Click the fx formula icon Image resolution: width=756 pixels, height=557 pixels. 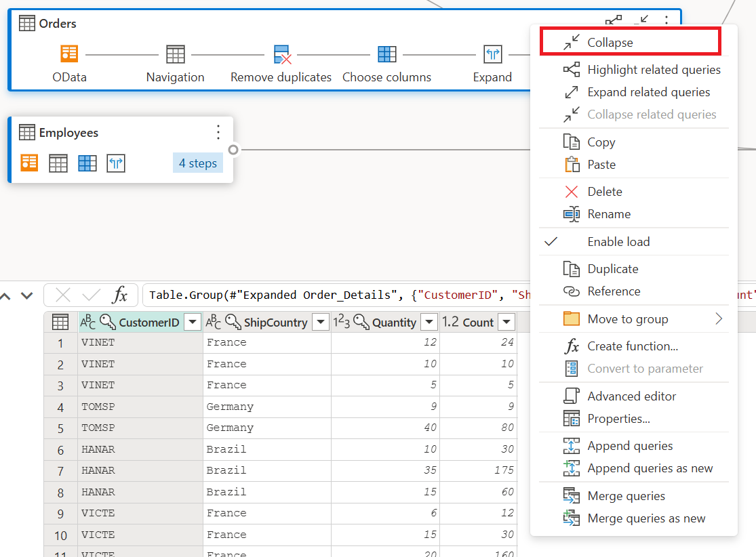pyautogui.click(x=119, y=294)
